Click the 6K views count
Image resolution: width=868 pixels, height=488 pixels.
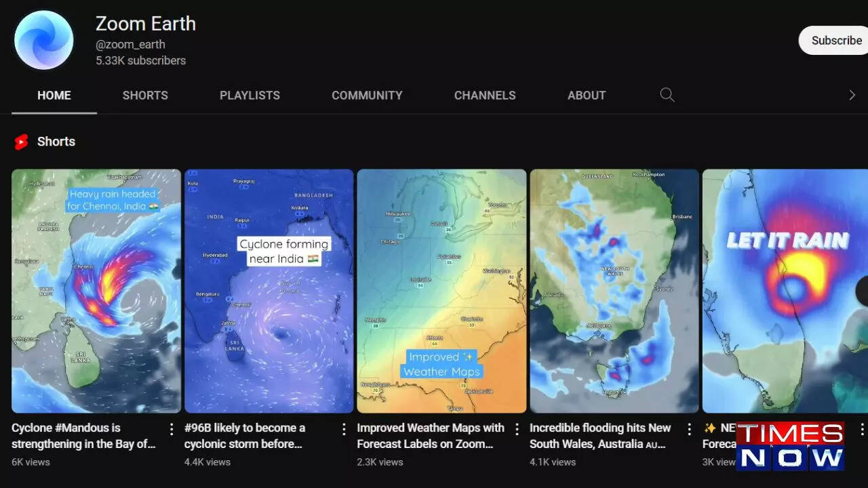[x=31, y=462]
